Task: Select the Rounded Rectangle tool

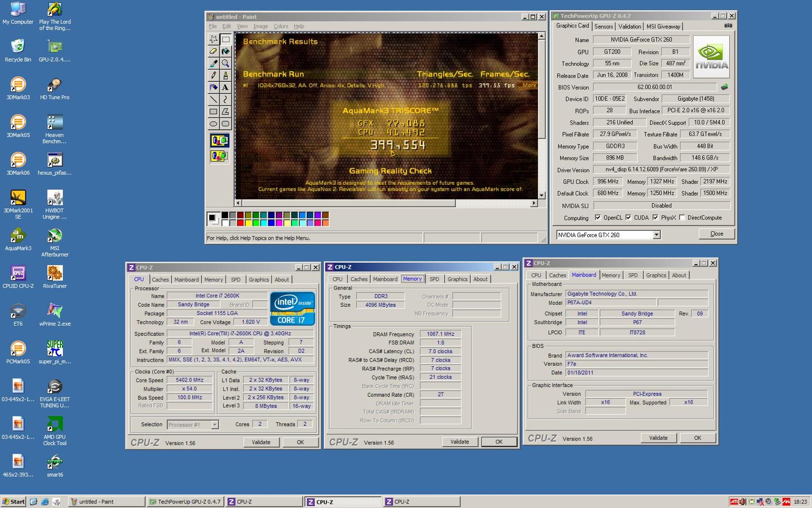Action: 225,123
